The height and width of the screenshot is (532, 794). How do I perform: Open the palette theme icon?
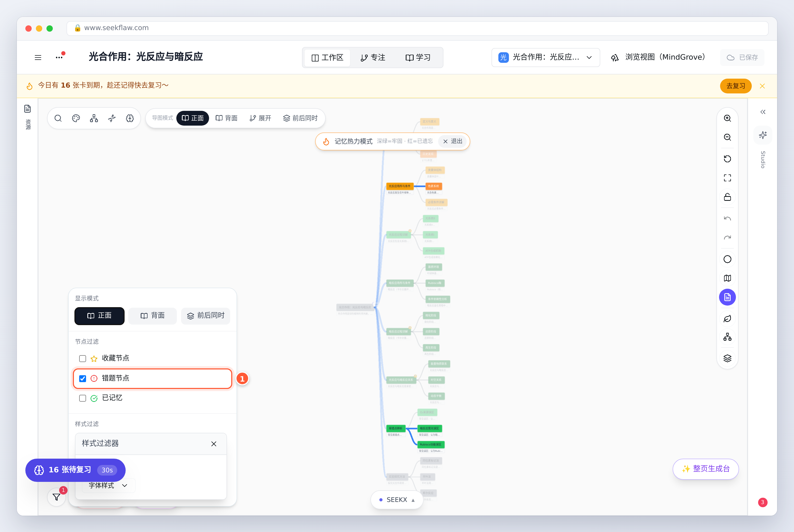[x=76, y=118]
